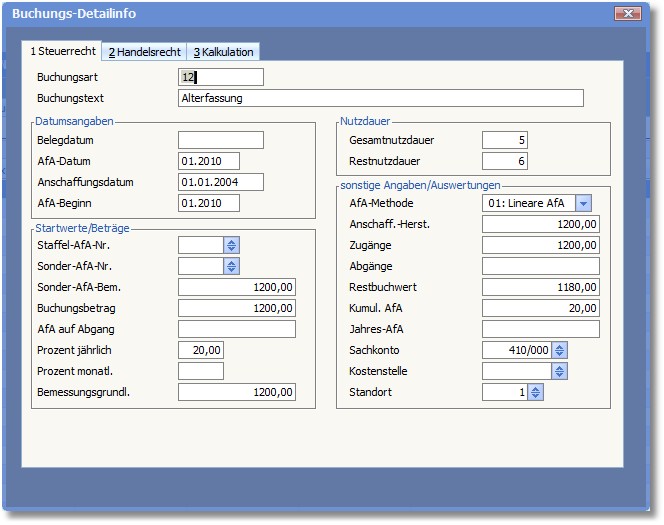
Task: Click the Restnutzdauer field
Action: 505,161
